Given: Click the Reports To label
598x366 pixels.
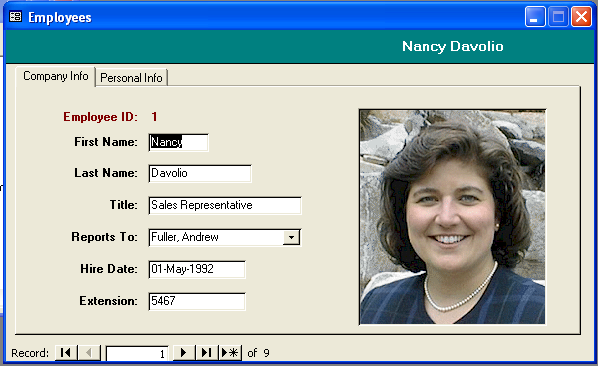Looking at the screenshot, I should click(x=104, y=237).
